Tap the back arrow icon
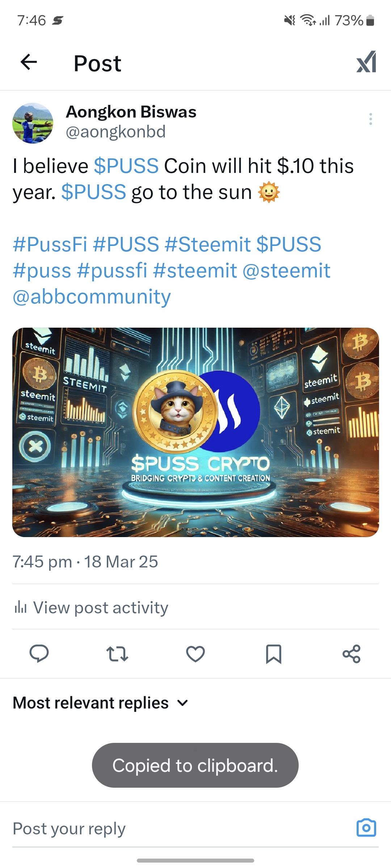Viewport: 391px width, 868px height. coord(29,62)
